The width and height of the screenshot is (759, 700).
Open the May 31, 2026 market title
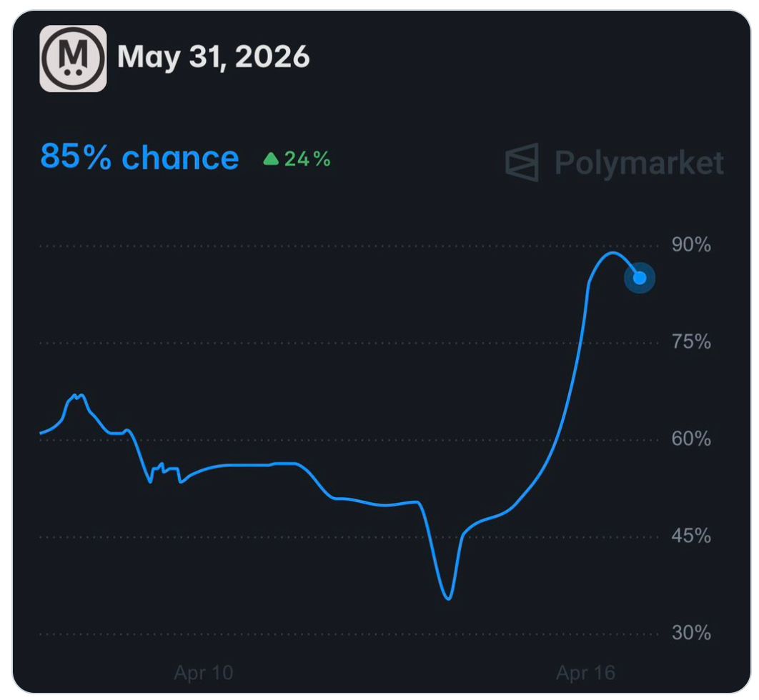[x=214, y=57]
